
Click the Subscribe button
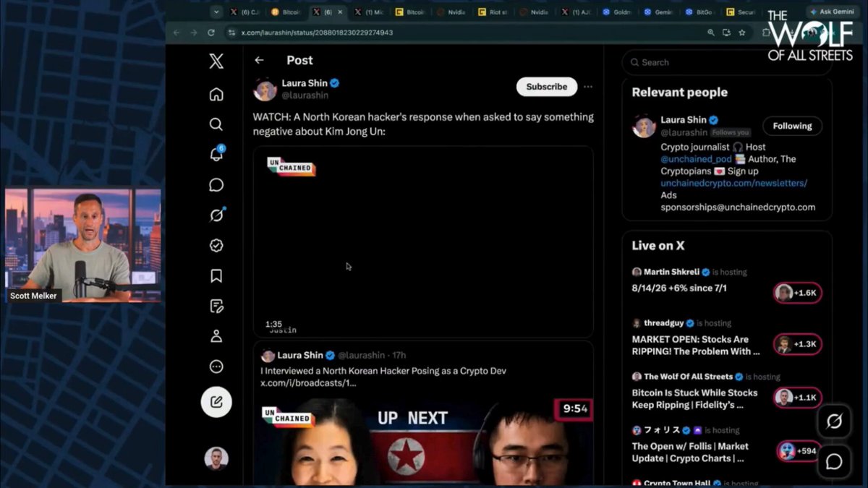pos(547,87)
